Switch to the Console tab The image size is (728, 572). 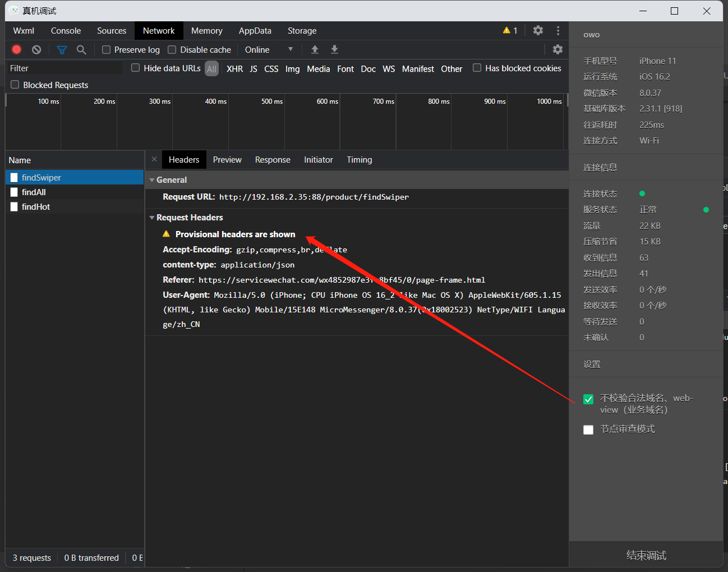(66, 31)
